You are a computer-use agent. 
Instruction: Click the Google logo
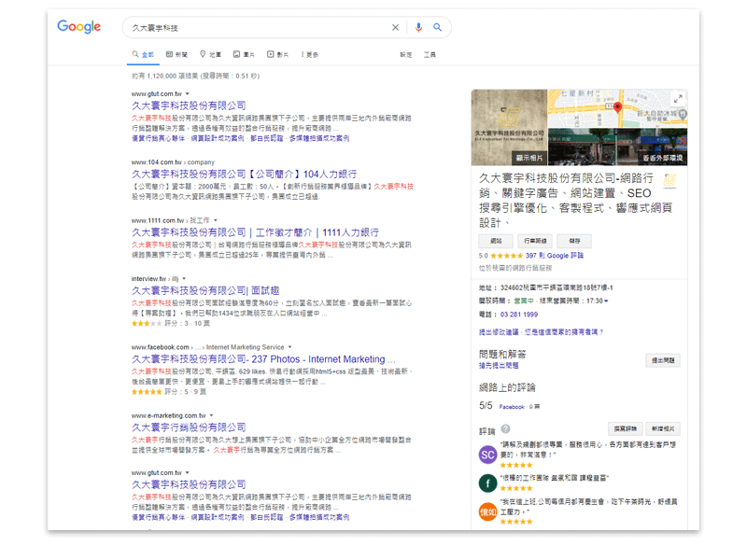pyautogui.click(x=79, y=27)
